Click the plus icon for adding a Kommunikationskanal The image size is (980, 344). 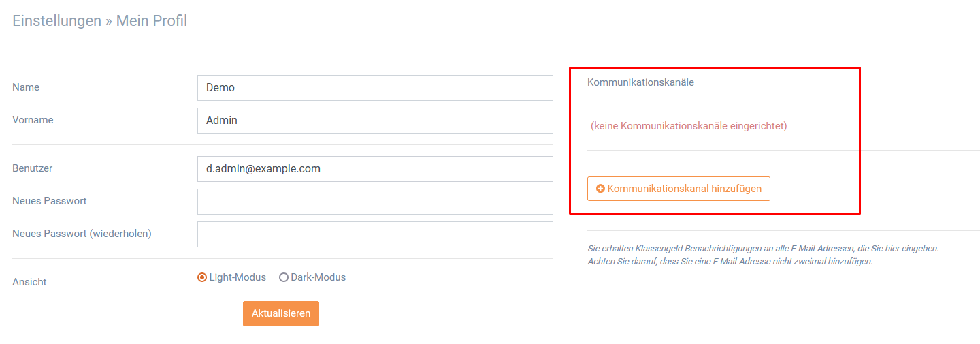[600, 189]
